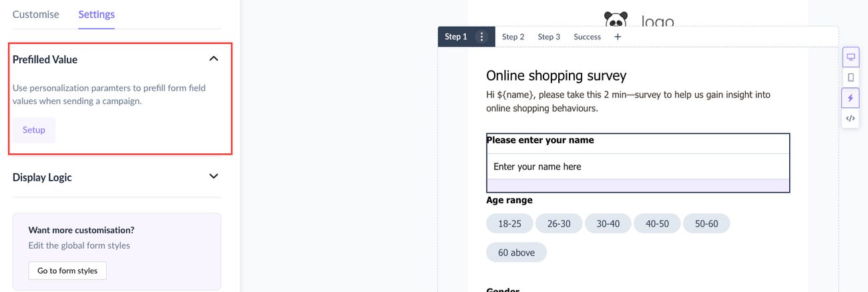Select the 40-50 age range pill
This screenshot has height=292, width=868.
click(657, 223)
